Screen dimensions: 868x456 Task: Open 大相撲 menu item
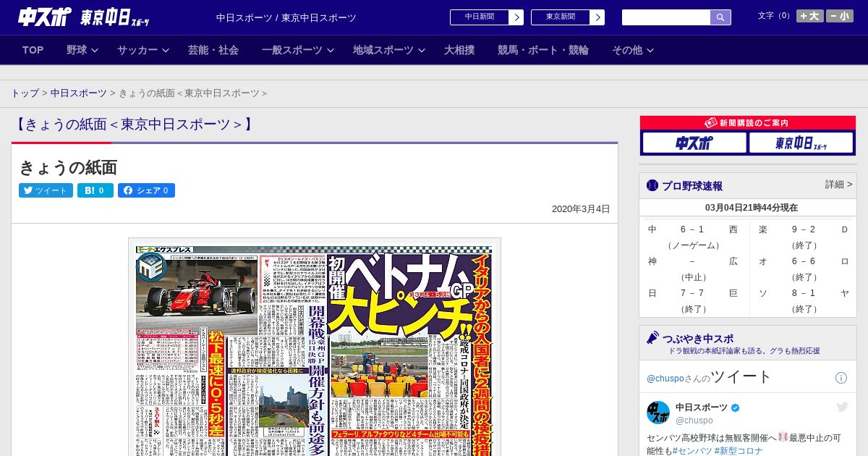point(459,50)
